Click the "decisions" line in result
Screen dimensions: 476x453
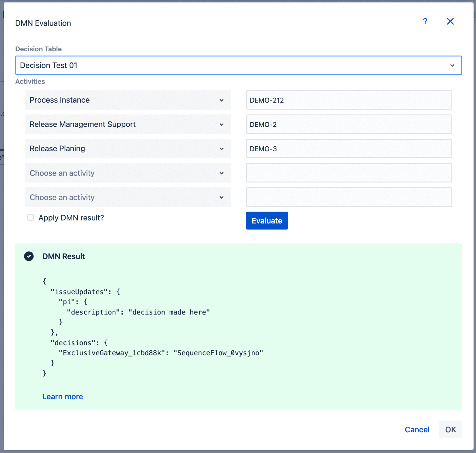tap(79, 343)
